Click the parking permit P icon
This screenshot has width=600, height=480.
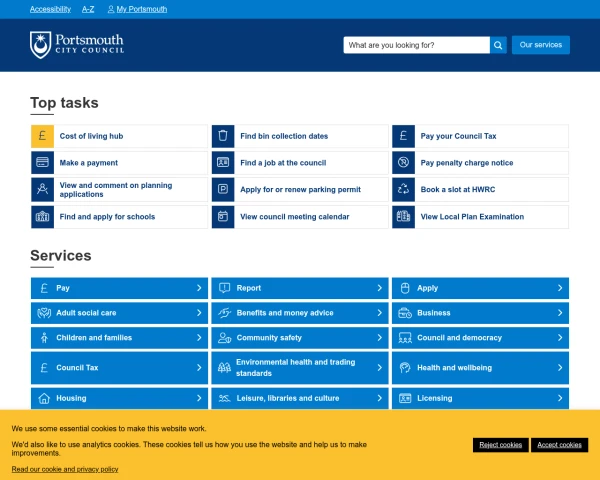tap(223, 189)
